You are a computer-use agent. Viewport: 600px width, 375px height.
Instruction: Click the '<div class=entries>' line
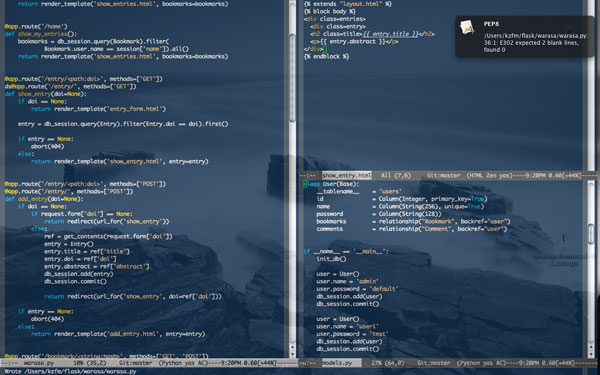pyautogui.click(x=335, y=19)
